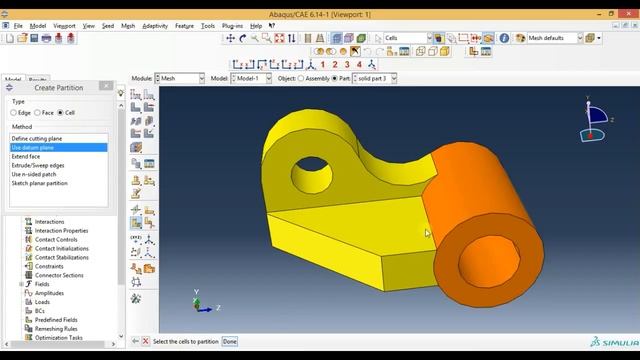The height and width of the screenshot is (360, 640).
Task: Choose the Define cutting plane method
Action: [x=59, y=138]
